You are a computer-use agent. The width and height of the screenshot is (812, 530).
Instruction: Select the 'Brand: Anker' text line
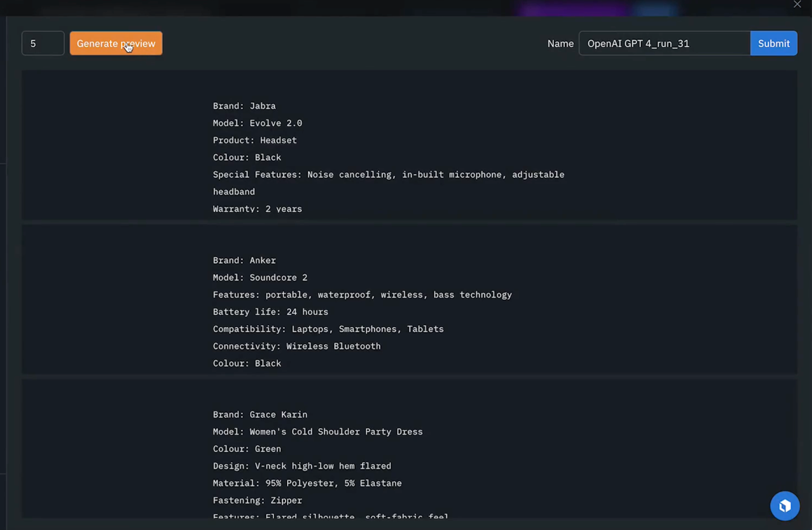pos(244,260)
